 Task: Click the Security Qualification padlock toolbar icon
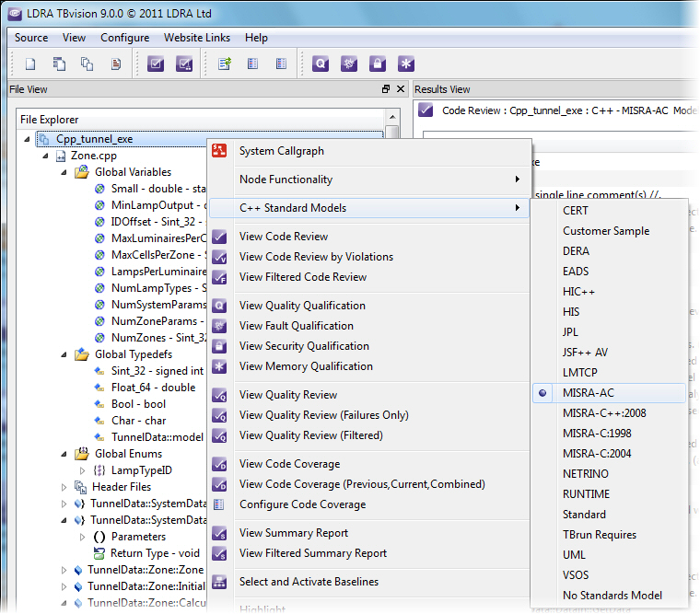click(x=377, y=64)
